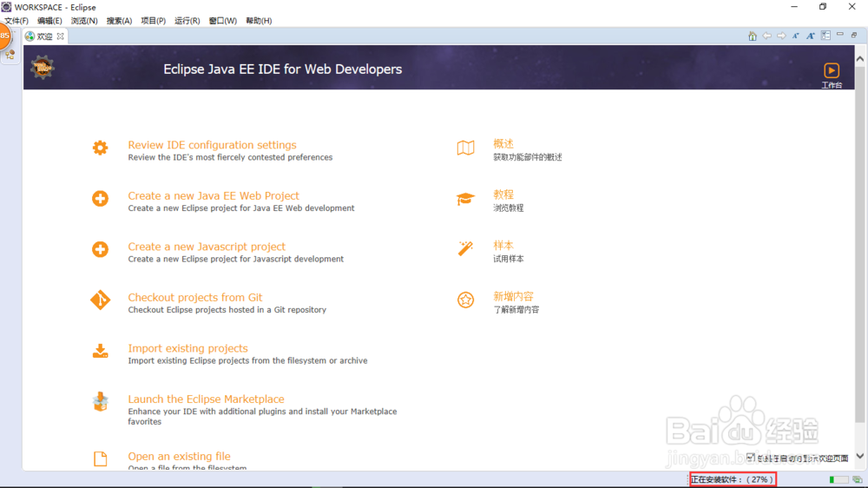Open the 运行(R) menu
This screenshot has height=488, width=868.
click(x=187, y=21)
